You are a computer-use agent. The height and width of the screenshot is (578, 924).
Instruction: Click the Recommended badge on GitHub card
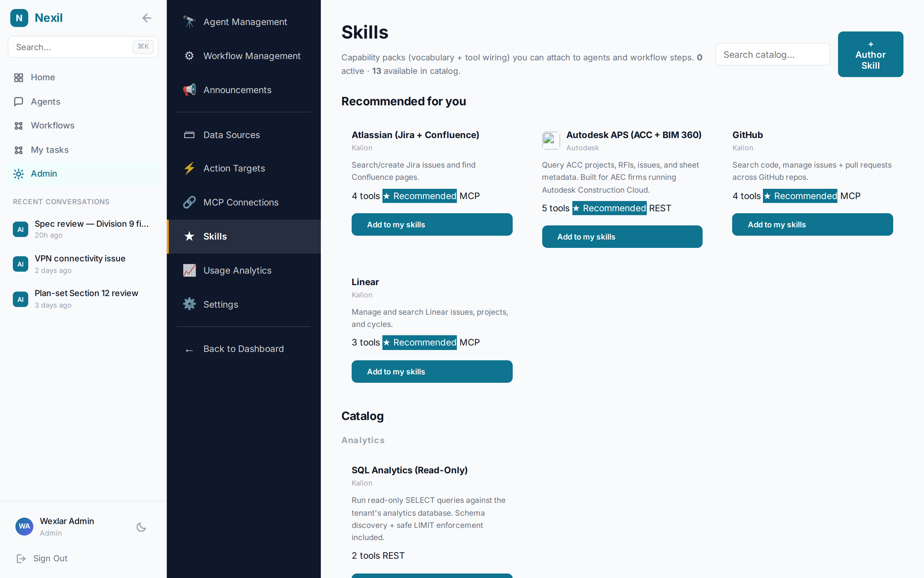(800, 196)
